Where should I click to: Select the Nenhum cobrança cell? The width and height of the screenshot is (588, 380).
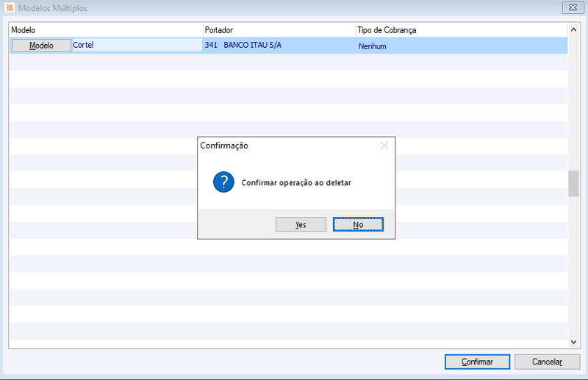(x=462, y=46)
